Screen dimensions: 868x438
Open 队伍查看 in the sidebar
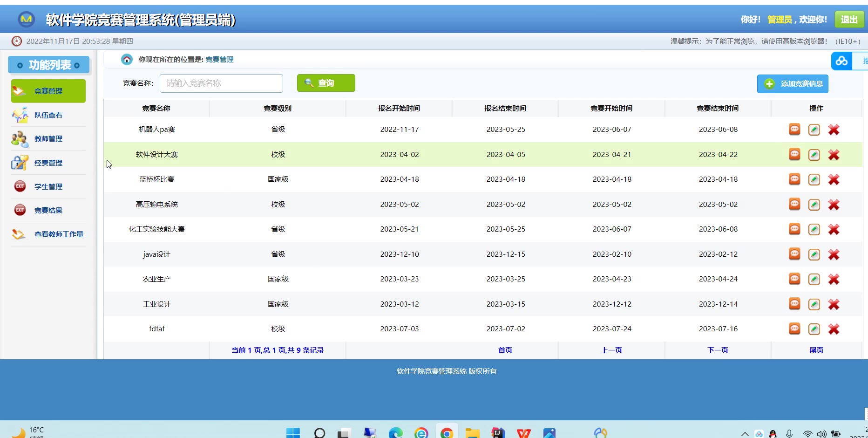[48, 115]
